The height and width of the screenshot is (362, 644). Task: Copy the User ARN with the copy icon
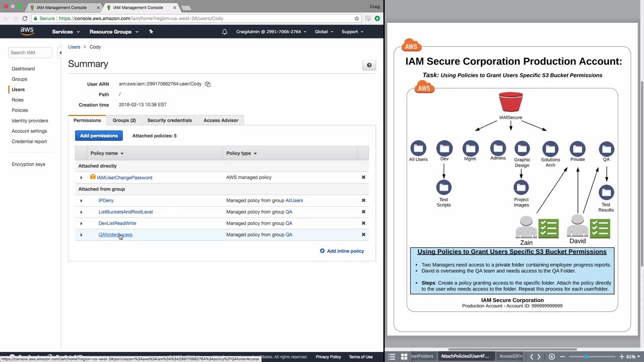coord(207,84)
